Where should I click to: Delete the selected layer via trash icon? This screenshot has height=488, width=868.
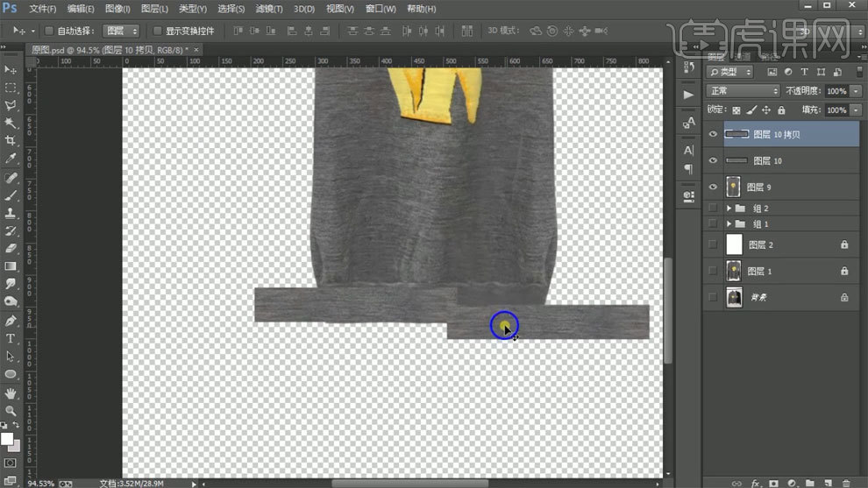coord(846,483)
